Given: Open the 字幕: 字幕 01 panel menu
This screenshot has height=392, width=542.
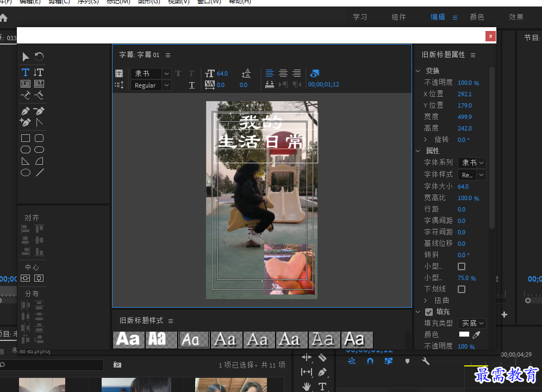Looking at the screenshot, I should (168, 55).
